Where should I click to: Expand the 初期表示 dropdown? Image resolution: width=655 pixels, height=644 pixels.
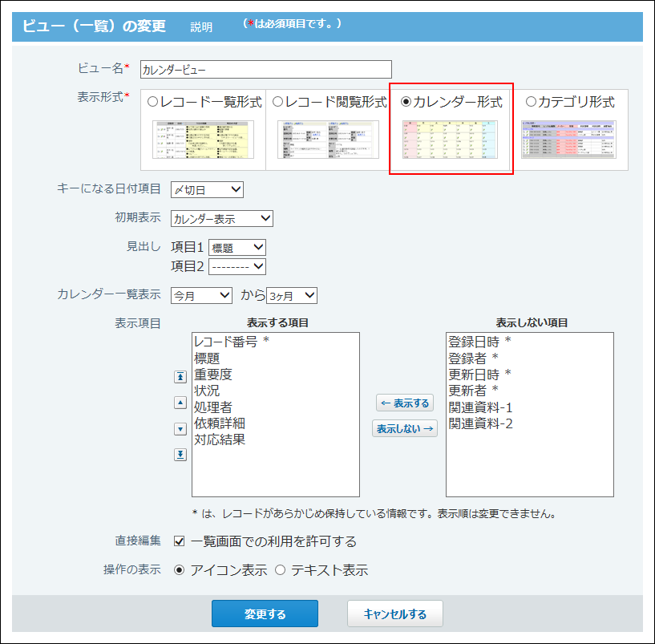[x=222, y=218]
